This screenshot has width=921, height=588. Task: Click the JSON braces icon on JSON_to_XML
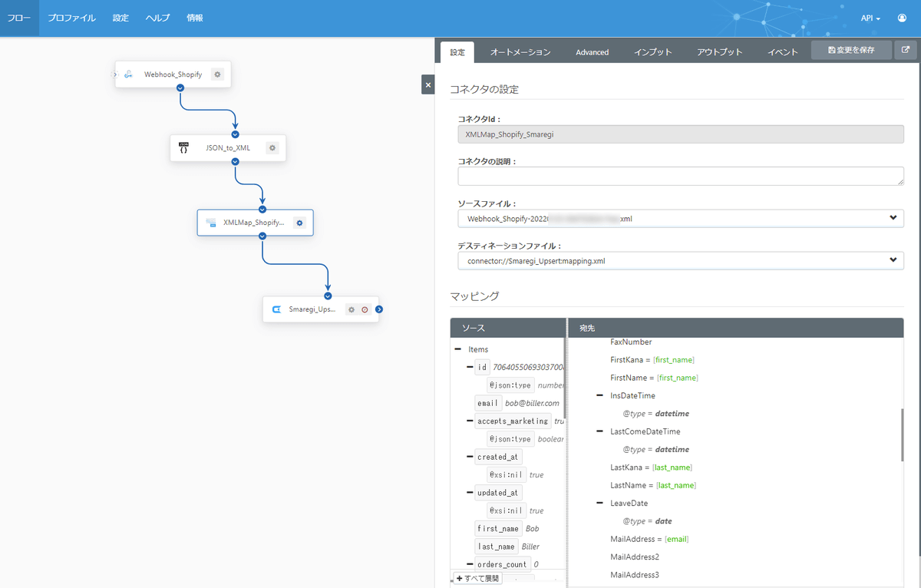183,147
